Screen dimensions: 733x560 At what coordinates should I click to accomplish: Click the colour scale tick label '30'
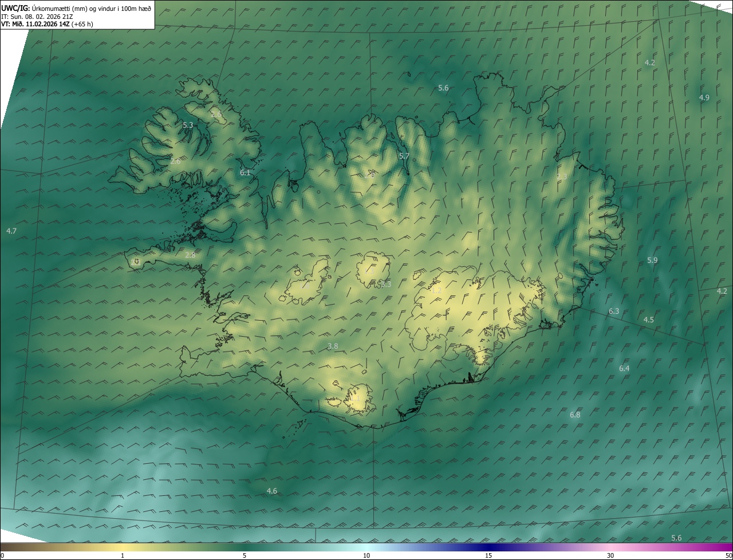coord(610,555)
